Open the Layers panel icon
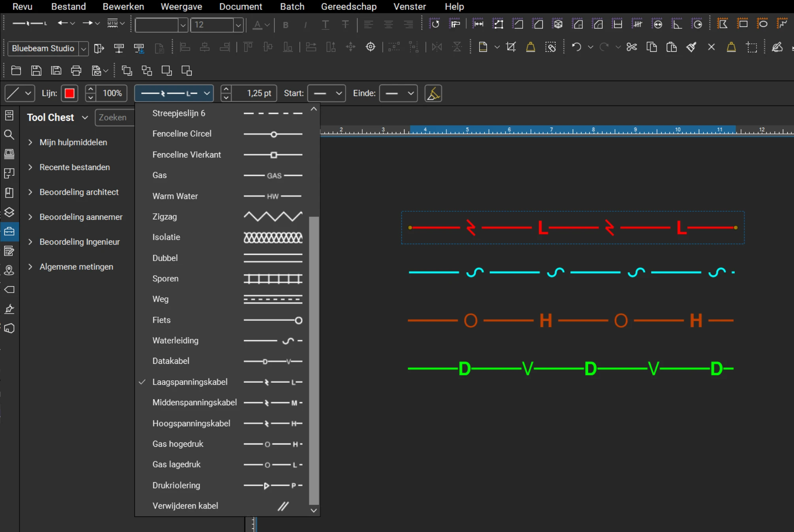 point(9,212)
